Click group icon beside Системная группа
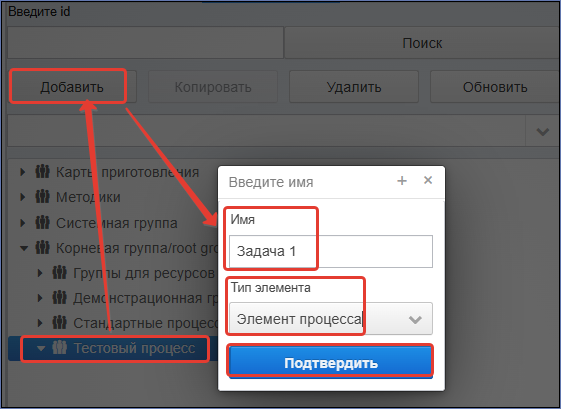561x409 pixels. point(43,223)
